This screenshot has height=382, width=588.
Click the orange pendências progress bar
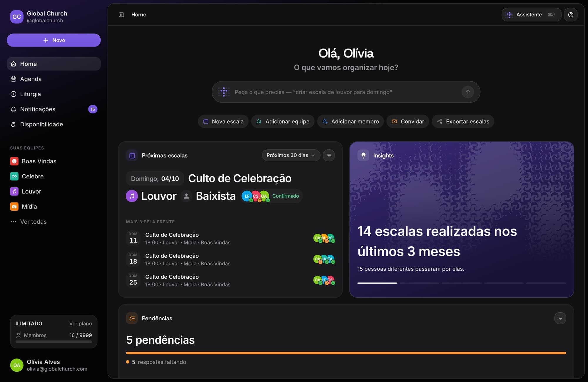[346, 353]
